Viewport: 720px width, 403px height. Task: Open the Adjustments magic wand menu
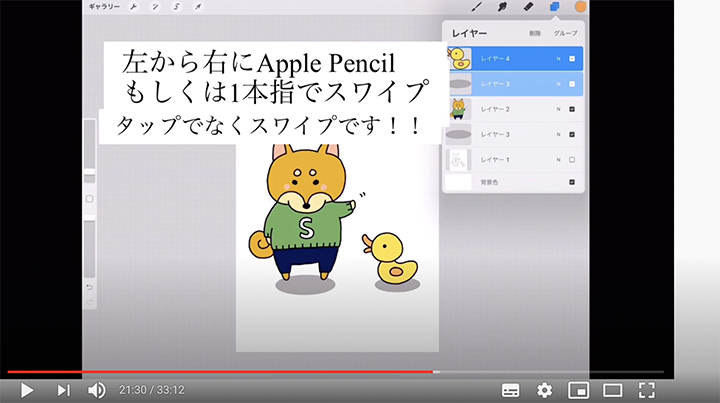[153, 7]
